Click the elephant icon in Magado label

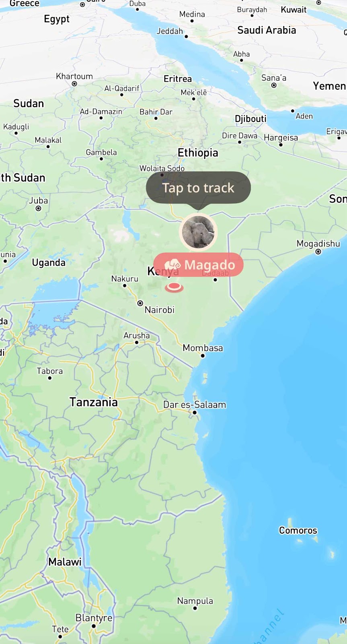coord(172,264)
